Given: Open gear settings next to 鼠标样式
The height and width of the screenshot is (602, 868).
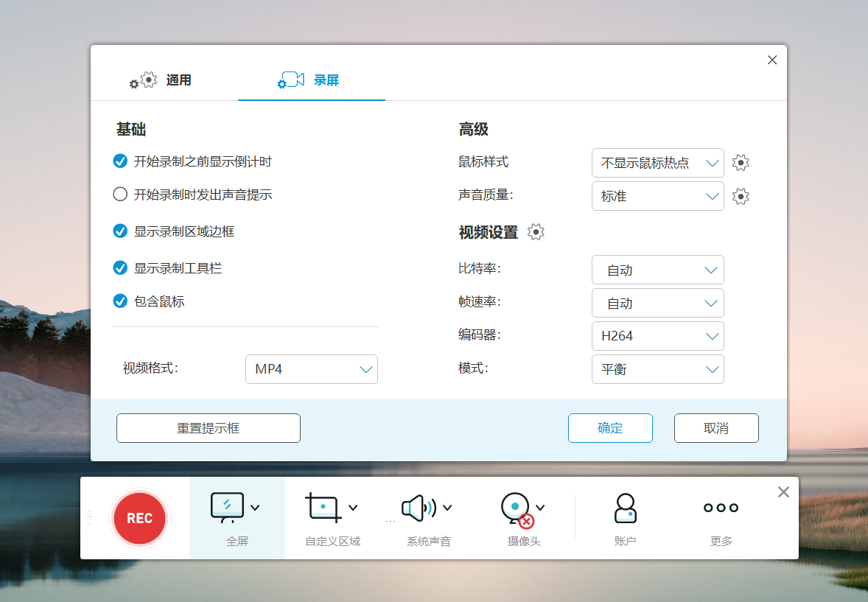Looking at the screenshot, I should (741, 163).
